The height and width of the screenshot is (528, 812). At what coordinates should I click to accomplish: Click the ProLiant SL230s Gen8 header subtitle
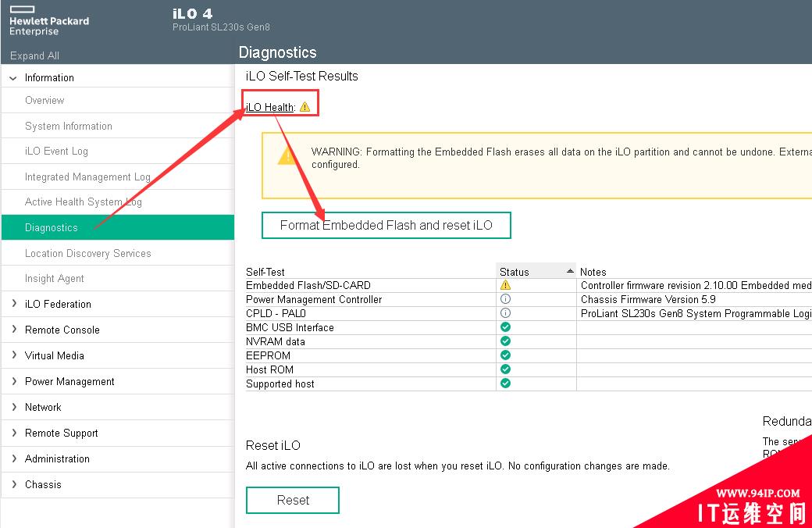click(x=221, y=27)
